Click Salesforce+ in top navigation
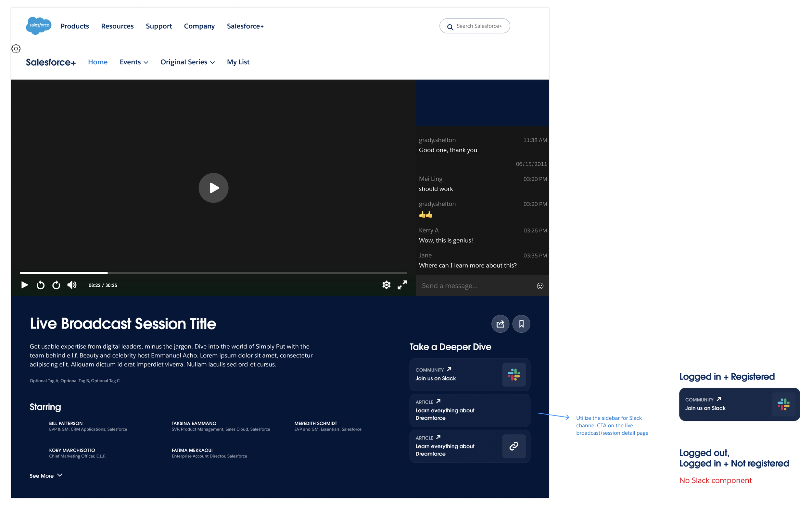This screenshot has width=812, height=512. point(245,26)
